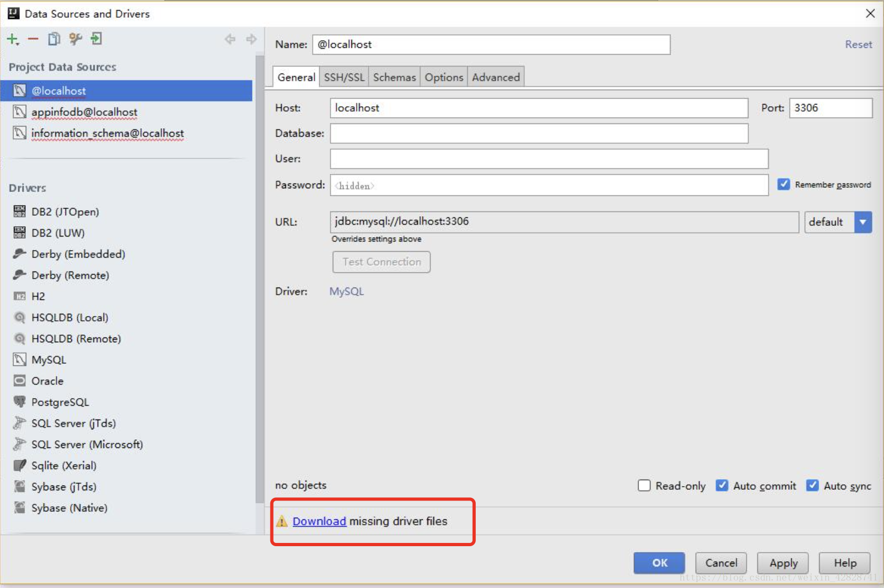Click the Reset link

(x=858, y=45)
